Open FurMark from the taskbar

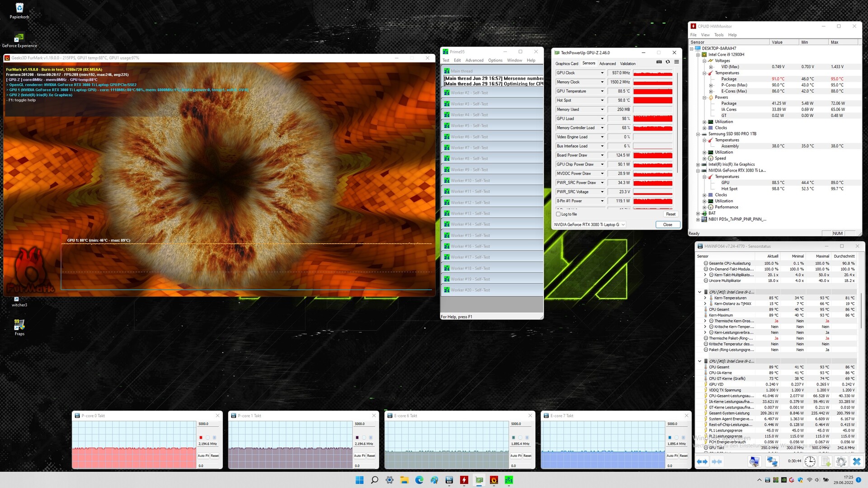click(x=494, y=480)
